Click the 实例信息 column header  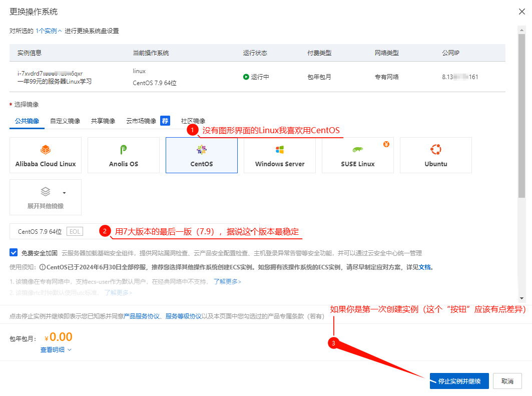[30, 53]
